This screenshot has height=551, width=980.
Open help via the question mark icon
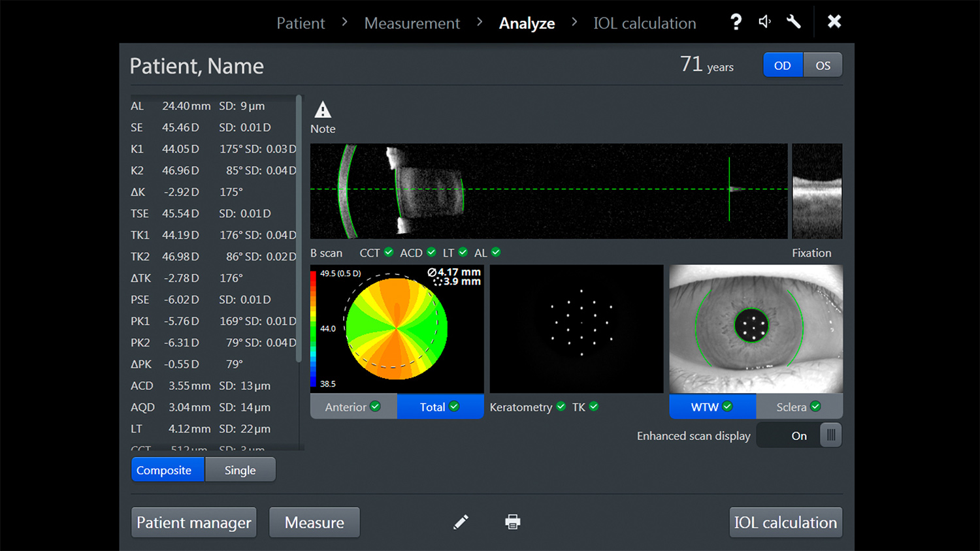click(736, 22)
